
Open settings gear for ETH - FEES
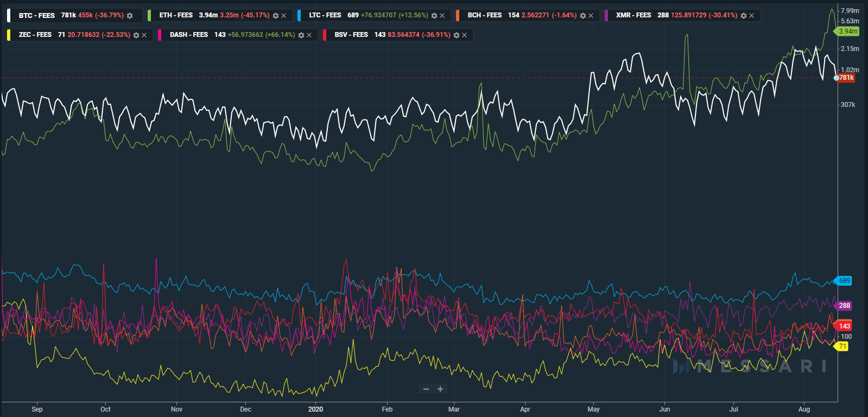click(x=276, y=16)
